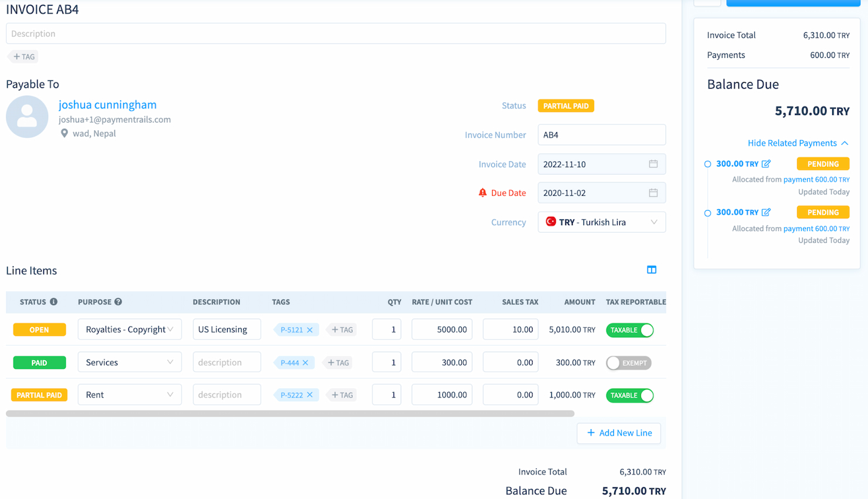Add a tag to the Rent line item
The image size is (868, 499).
[x=341, y=395]
